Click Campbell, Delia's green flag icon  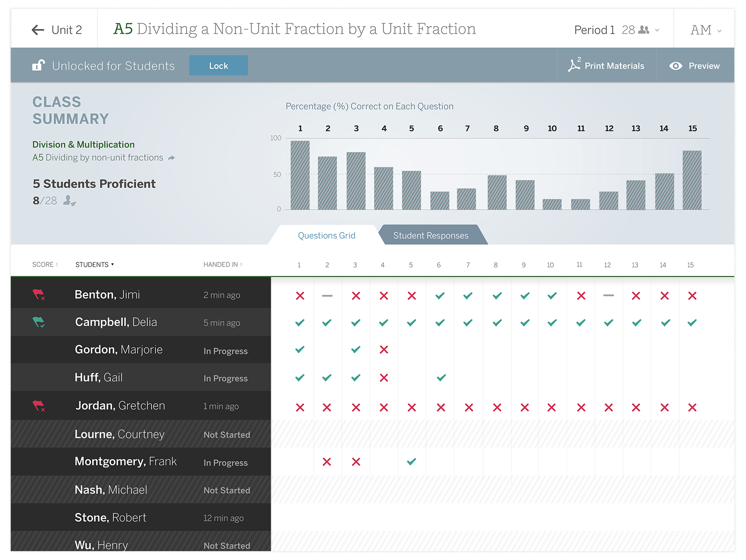click(x=39, y=322)
